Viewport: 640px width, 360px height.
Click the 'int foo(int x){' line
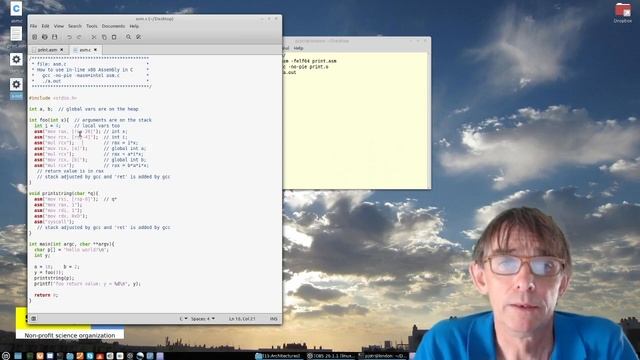(90, 120)
